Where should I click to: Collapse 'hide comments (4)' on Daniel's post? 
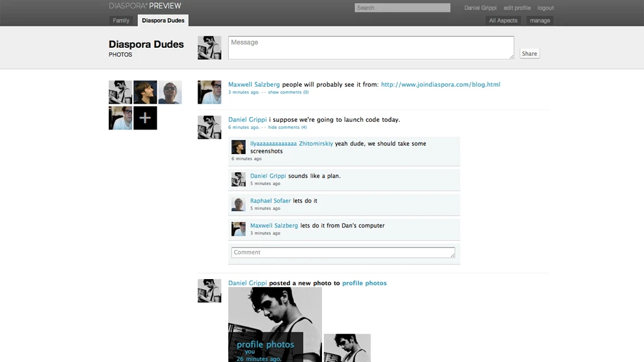click(287, 128)
